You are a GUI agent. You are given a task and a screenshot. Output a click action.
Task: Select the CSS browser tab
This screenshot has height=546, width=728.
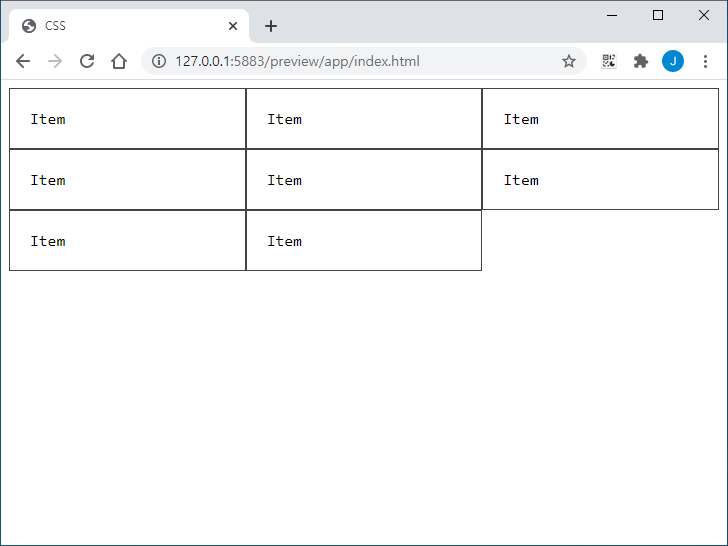pyautogui.click(x=129, y=26)
